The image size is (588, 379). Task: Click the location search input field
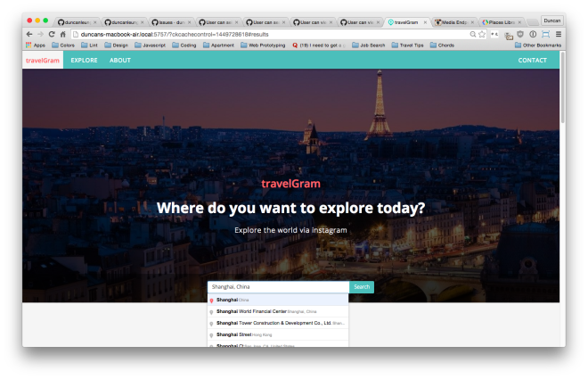pyautogui.click(x=278, y=286)
